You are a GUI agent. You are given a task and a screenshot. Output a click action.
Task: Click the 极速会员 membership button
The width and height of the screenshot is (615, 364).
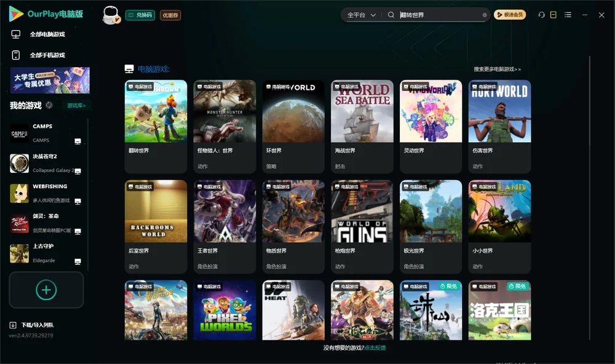[509, 15]
